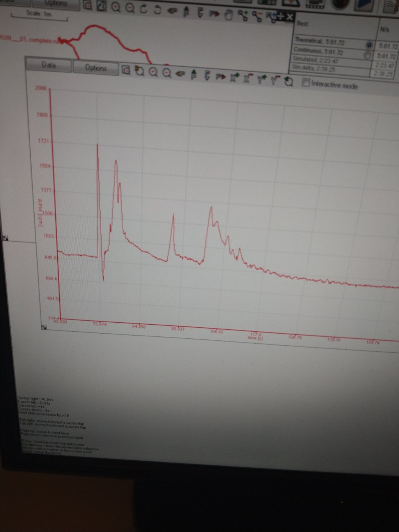The image size is (399, 532).
Task: Click left-arrow icon in RPM chart toolbar
Action: pyautogui.click(x=180, y=74)
